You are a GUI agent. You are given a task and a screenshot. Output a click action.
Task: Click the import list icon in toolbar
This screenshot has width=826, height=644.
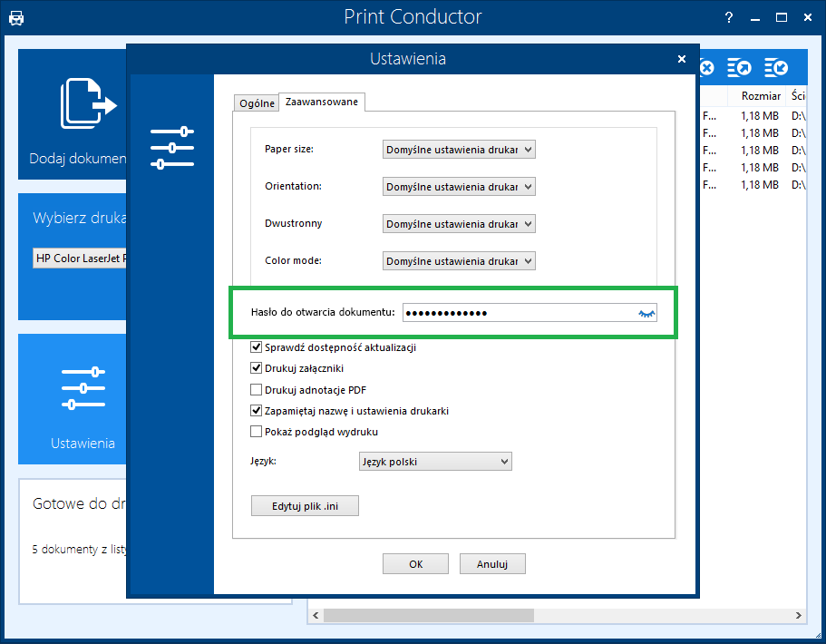[776, 68]
